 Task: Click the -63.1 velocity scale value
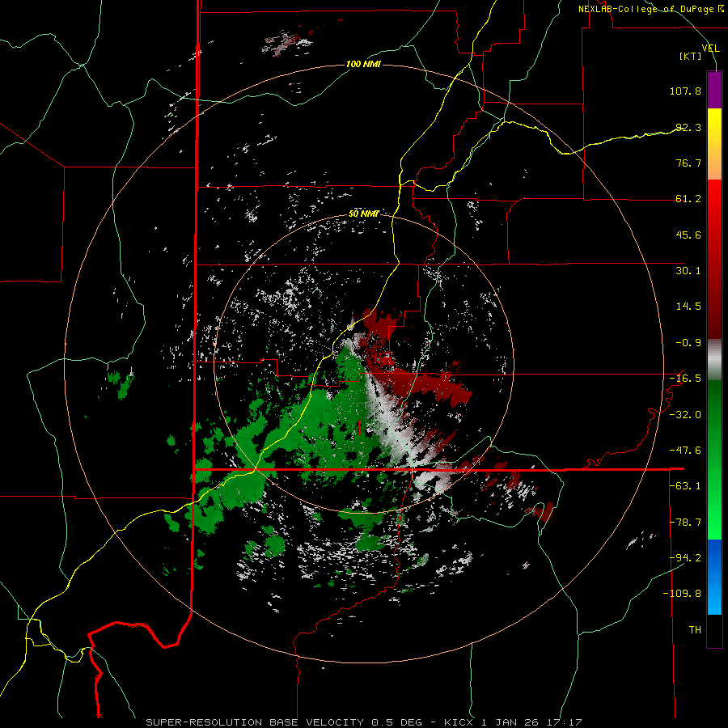685,486
